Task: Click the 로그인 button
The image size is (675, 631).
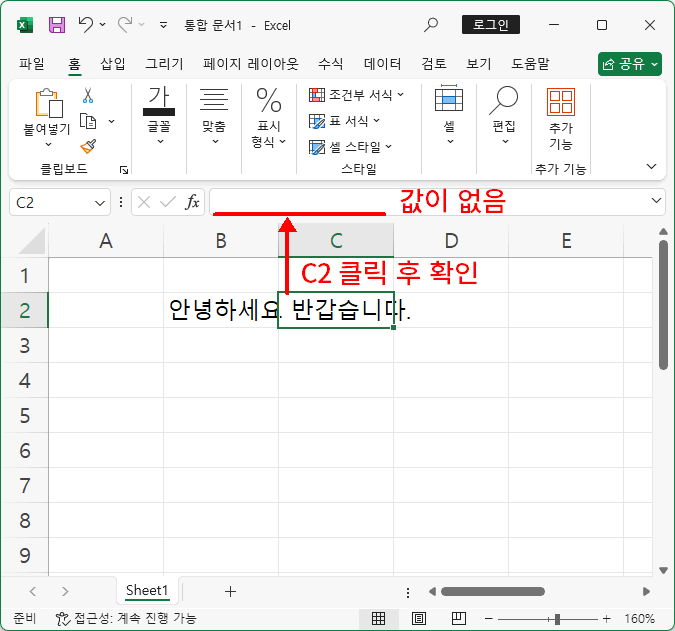Action: pyautogui.click(x=491, y=25)
